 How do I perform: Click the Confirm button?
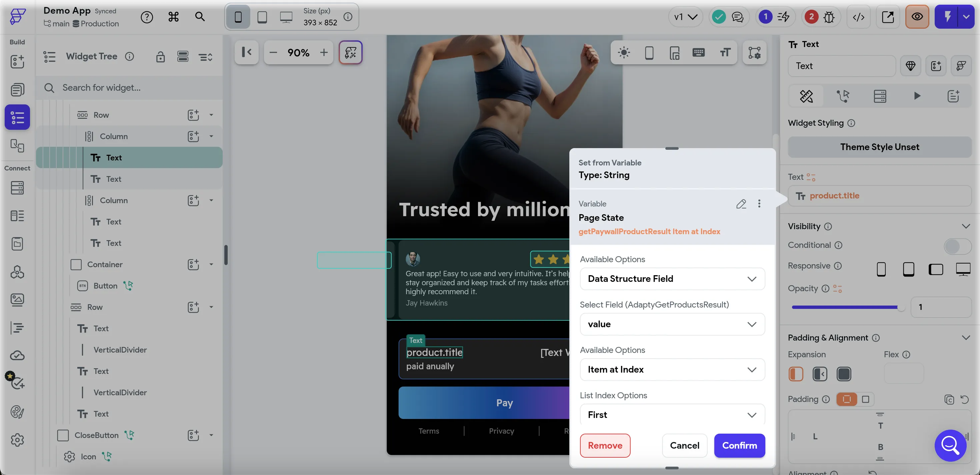[x=739, y=445]
